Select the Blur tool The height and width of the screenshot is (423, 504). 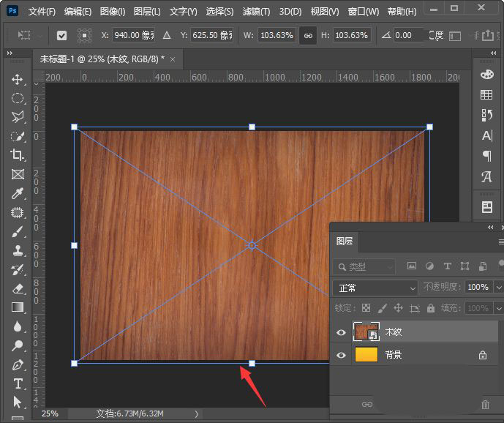pos(18,326)
